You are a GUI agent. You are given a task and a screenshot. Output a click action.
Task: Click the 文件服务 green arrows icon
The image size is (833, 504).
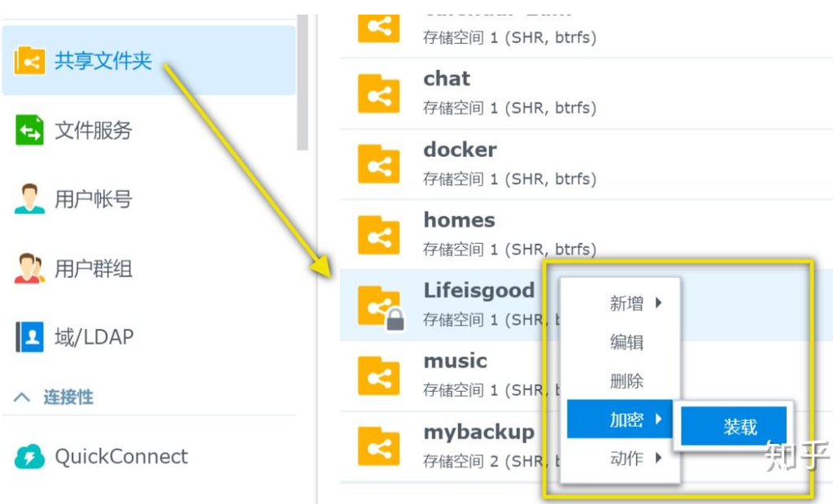click(x=29, y=130)
